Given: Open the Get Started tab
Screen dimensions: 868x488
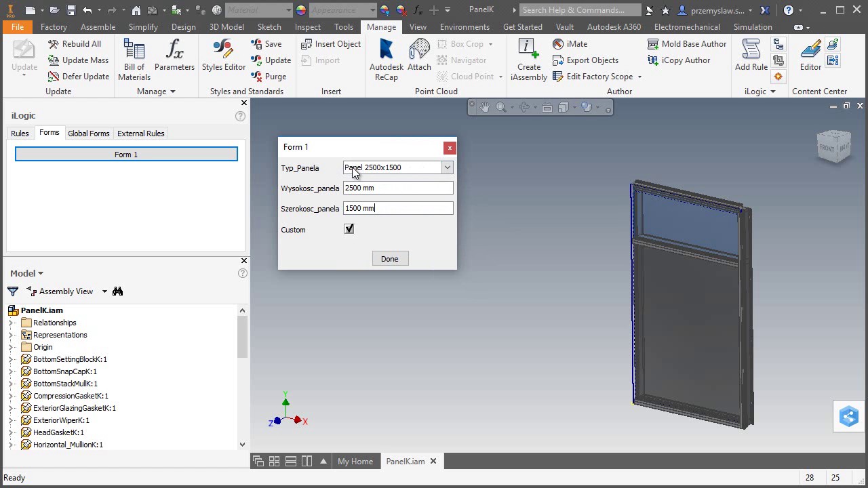Looking at the screenshot, I should pyautogui.click(x=522, y=27).
